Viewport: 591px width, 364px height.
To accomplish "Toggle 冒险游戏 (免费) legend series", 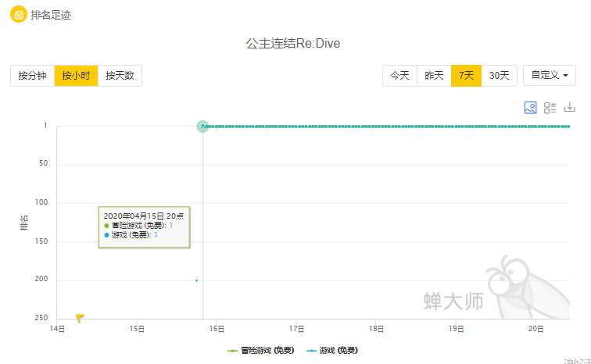I will 261,351.
